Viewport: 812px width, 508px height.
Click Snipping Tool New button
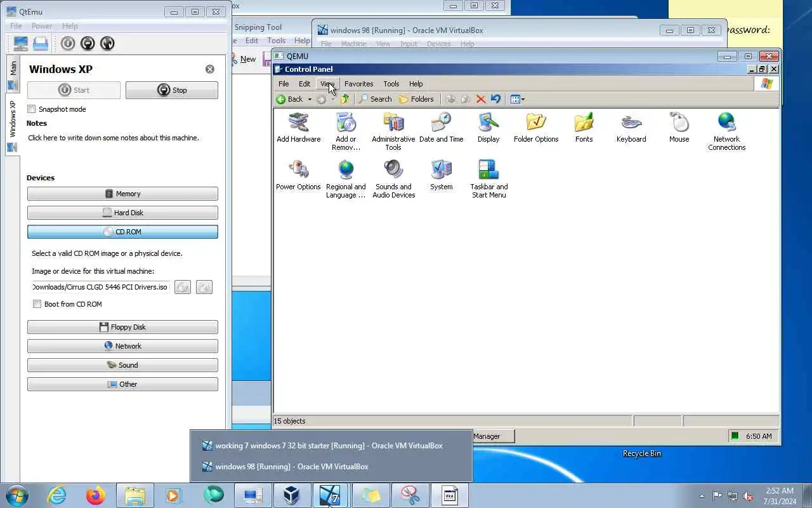click(x=244, y=59)
